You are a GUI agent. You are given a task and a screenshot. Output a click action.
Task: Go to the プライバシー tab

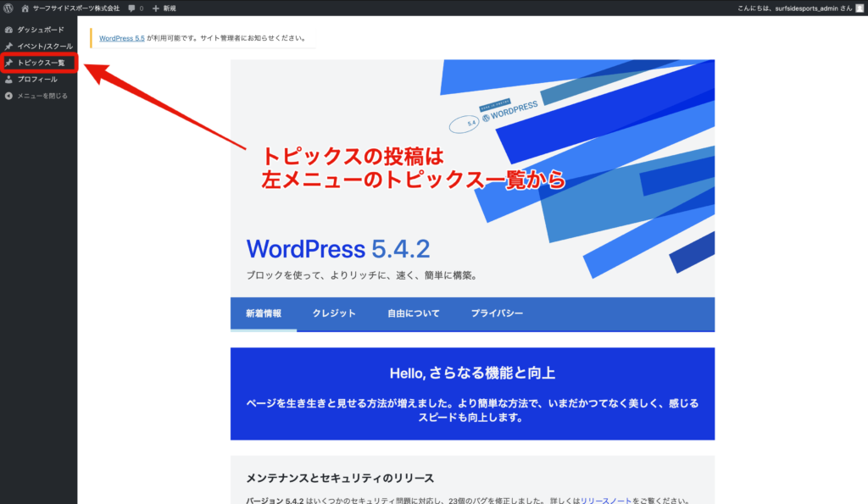tap(497, 313)
